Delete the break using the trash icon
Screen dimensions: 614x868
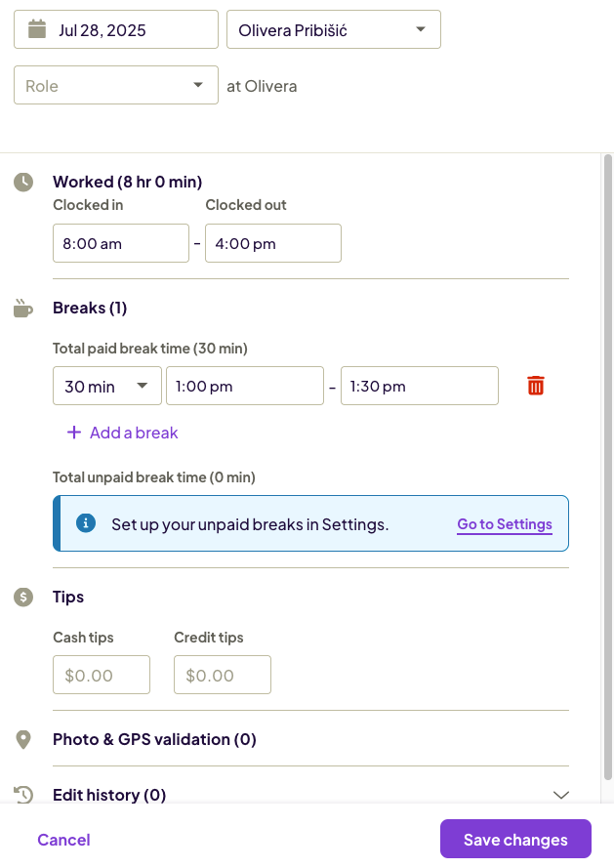535,385
